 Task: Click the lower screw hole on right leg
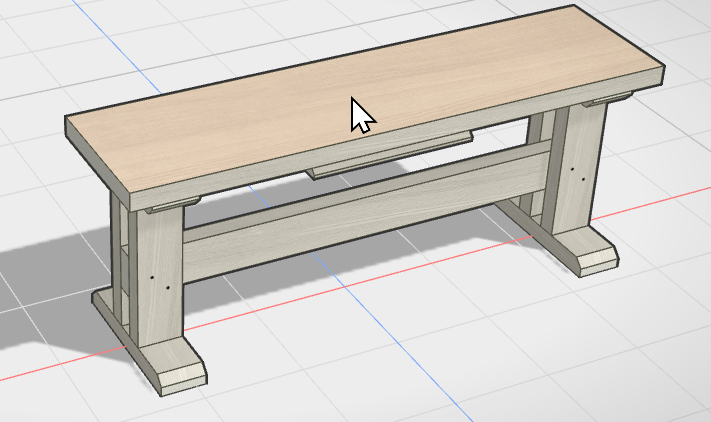(583, 179)
